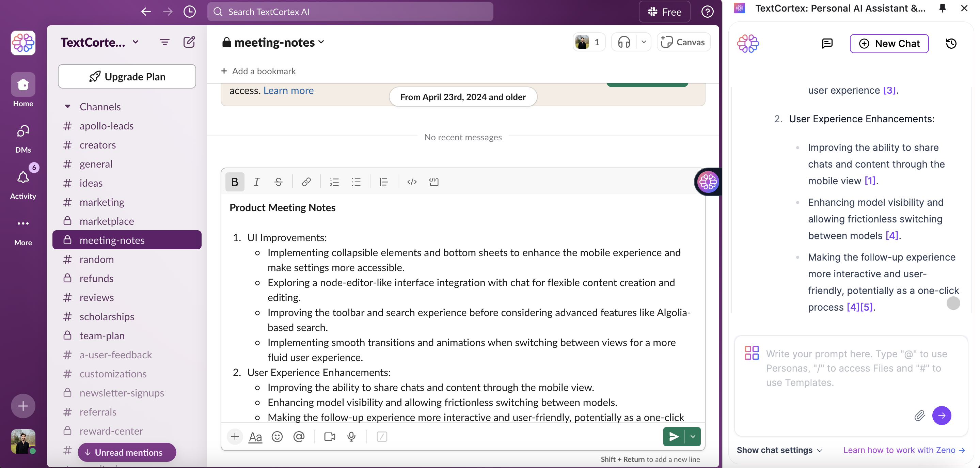
Task: Go to Home in the sidebar
Action: [23, 90]
